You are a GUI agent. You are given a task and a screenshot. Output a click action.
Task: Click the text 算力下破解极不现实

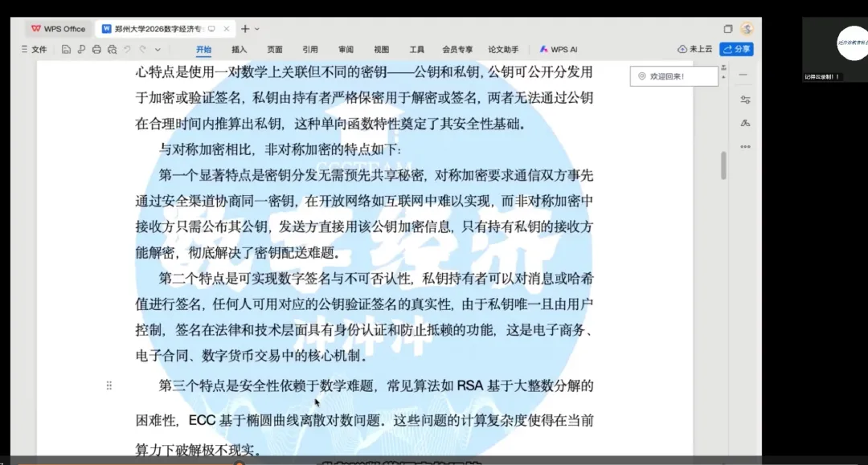(x=194, y=450)
